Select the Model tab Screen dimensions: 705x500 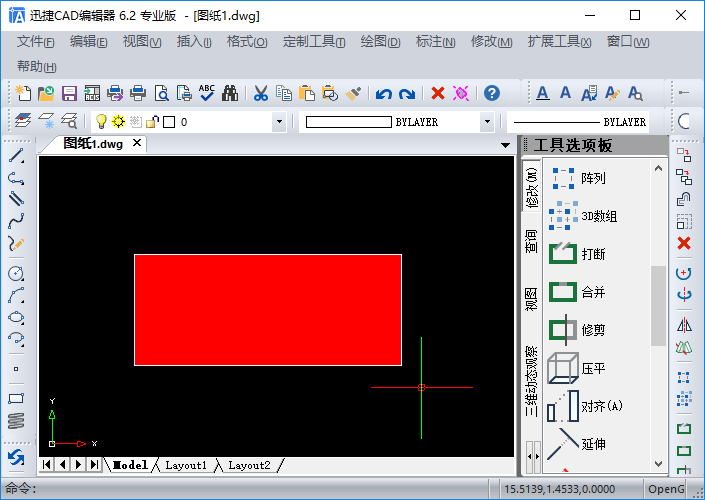[130, 465]
